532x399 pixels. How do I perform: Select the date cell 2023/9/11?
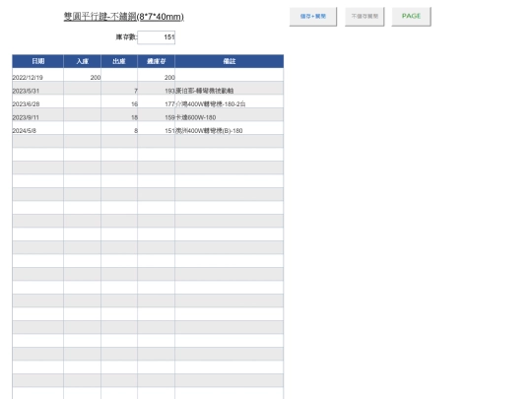pos(37,114)
